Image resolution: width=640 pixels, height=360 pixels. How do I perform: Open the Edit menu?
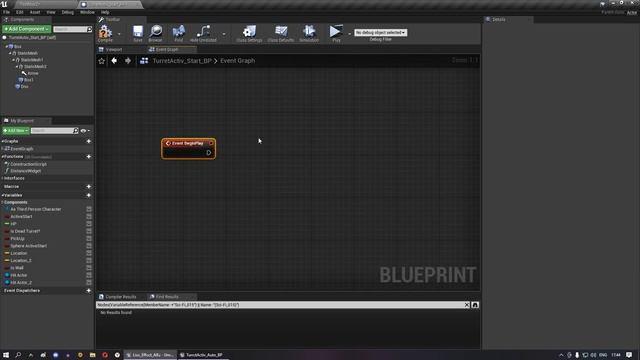click(x=20, y=12)
